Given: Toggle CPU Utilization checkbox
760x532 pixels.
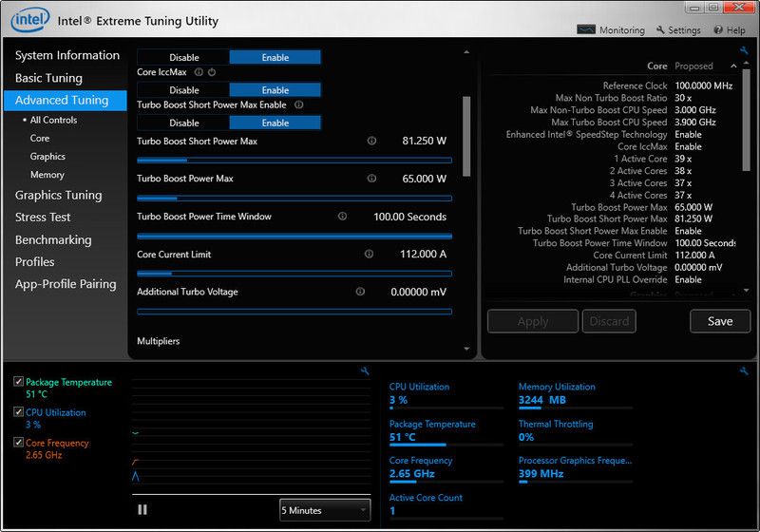Looking at the screenshot, I should 18,412.
